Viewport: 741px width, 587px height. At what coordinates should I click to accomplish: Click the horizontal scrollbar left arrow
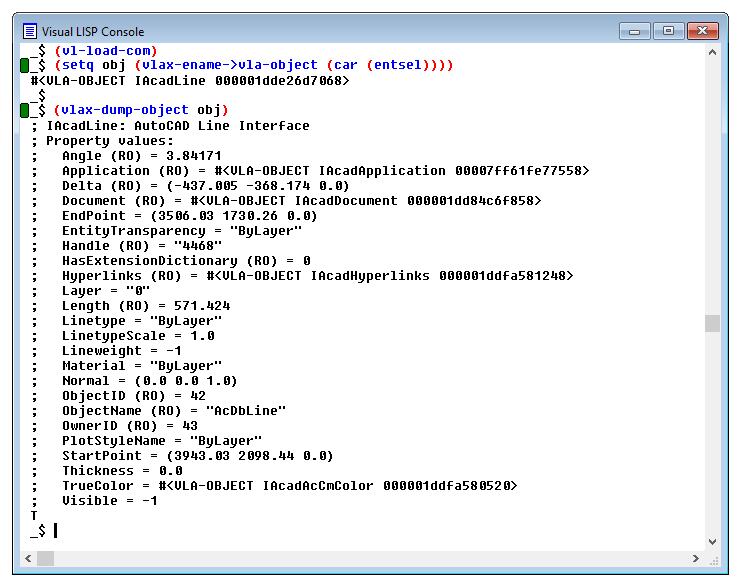(28, 558)
